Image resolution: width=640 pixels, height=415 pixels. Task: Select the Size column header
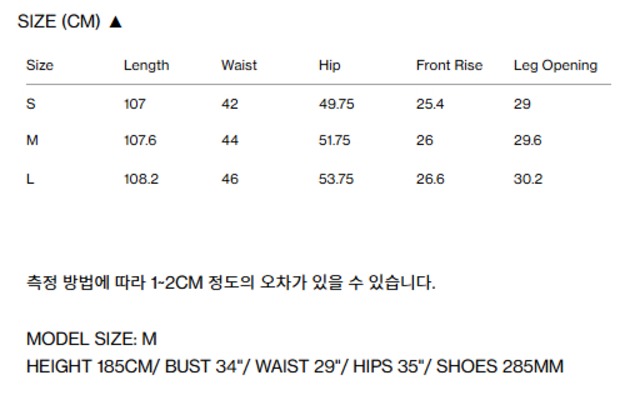[40, 65]
